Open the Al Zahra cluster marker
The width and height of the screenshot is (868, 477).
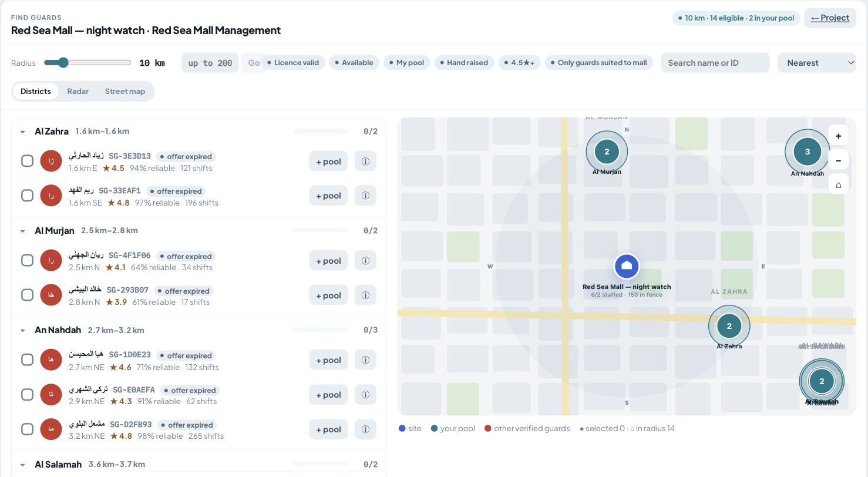tap(729, 326)
